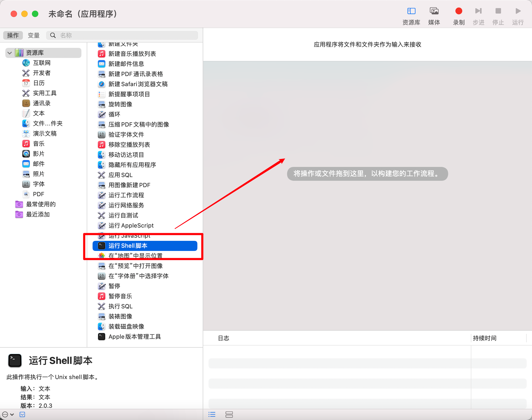
Task: Open the chevron dropdown next to ellipsis icon
Action: click(12, 414)
